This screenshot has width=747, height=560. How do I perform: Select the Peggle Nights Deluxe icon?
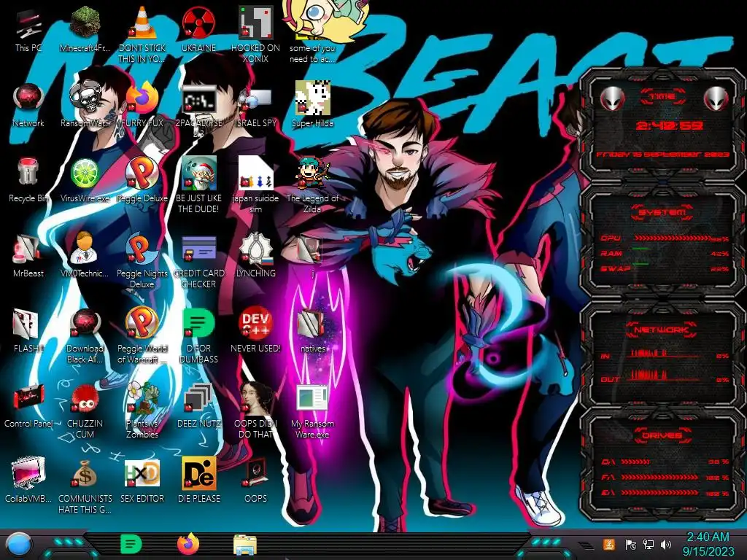click(x=142, y=262)
